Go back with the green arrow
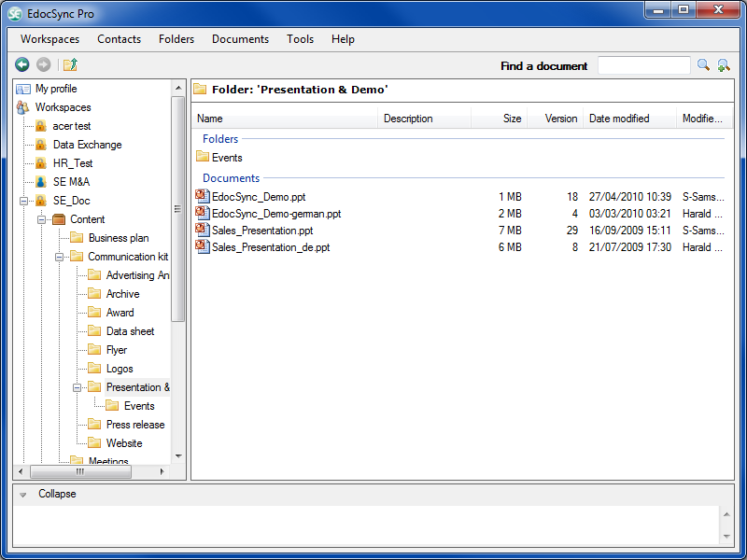 point(21,64)
